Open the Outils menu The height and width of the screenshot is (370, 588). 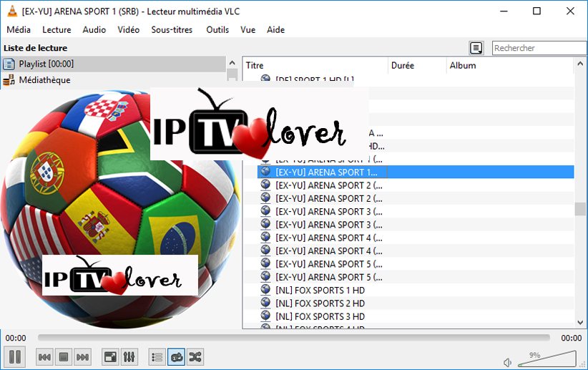[x=217, y=29]
